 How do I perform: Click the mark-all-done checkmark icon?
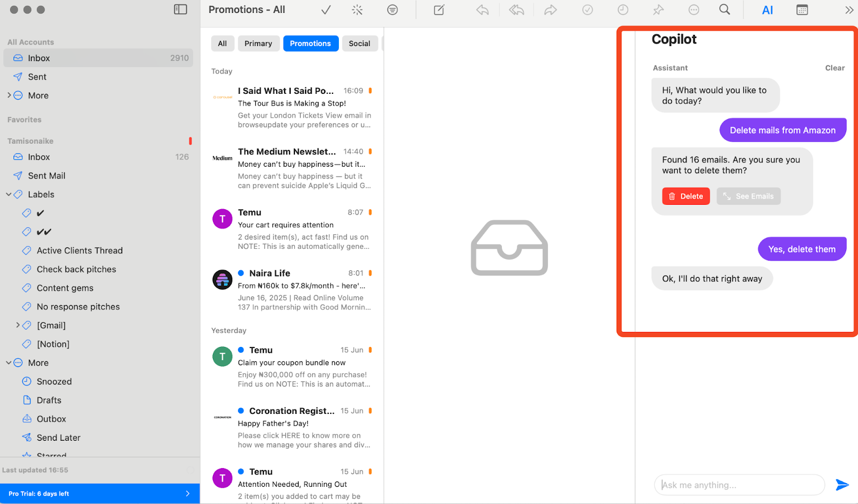[x=326, y=10]
